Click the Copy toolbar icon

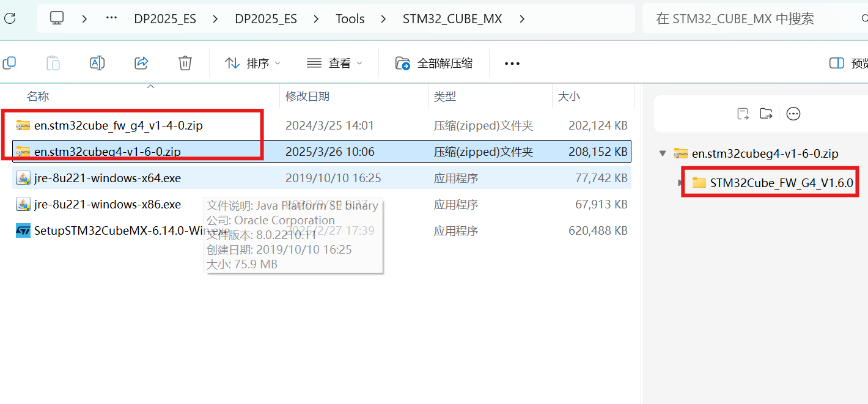tap(9, 62)
